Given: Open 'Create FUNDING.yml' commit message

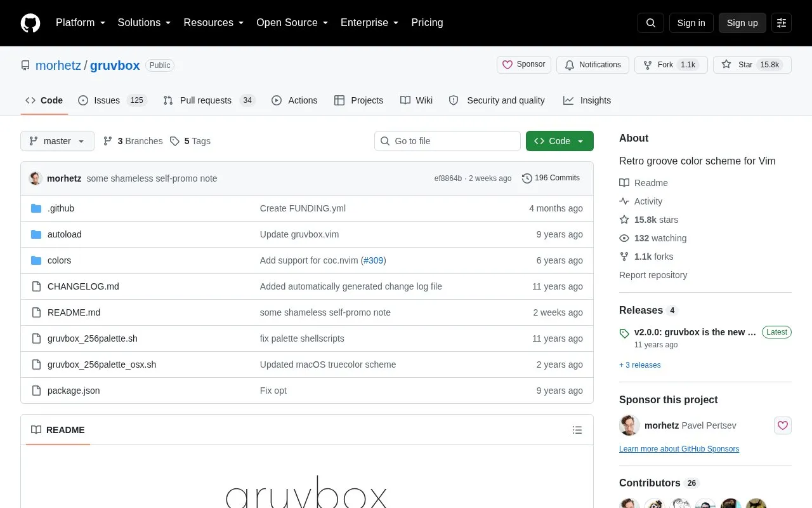Looking at the screenshot, I should [303, 208].
